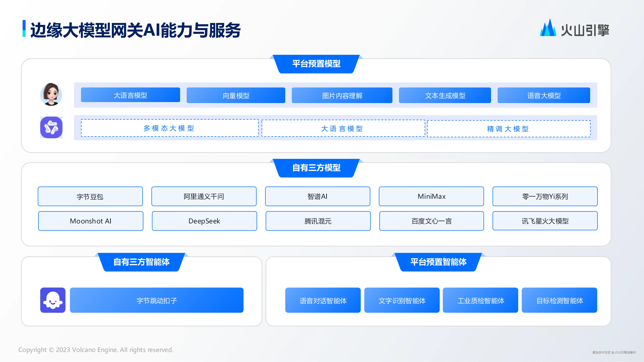
Task: Select the 平台预置模型 header tab
Action: coord(316,64)
